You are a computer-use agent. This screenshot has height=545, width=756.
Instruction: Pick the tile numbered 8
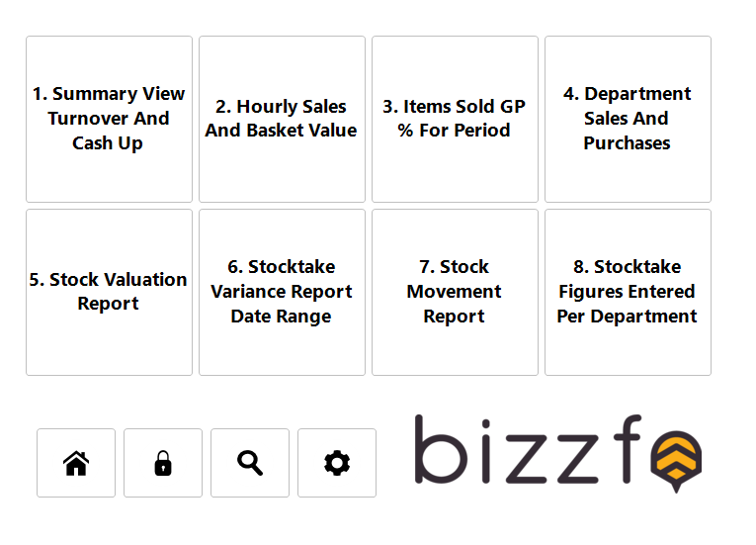(x=628, y=292)
